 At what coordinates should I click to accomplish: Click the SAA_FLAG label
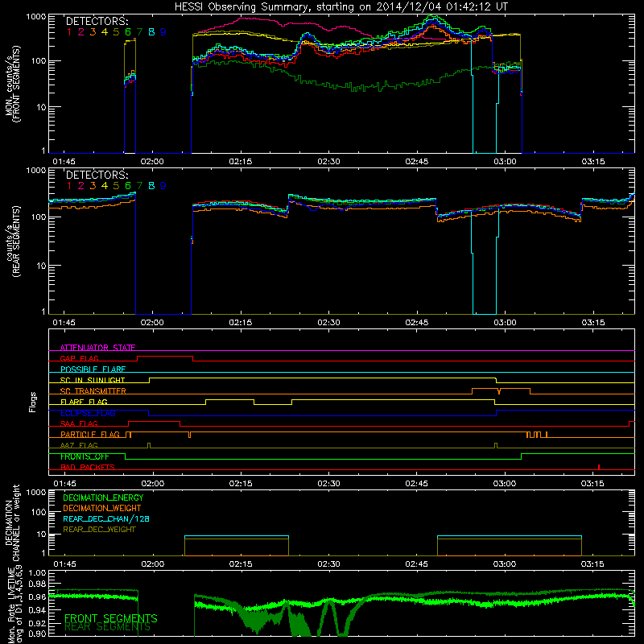pos(79,423)
